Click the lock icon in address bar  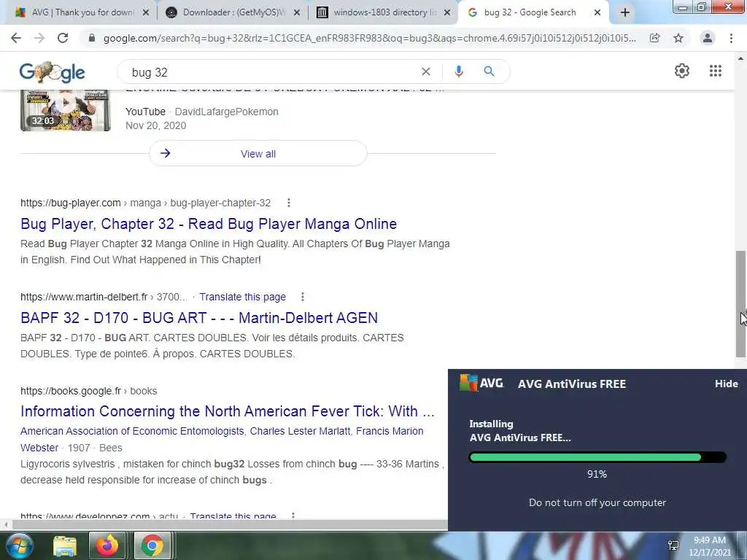(x=92, y=38)
